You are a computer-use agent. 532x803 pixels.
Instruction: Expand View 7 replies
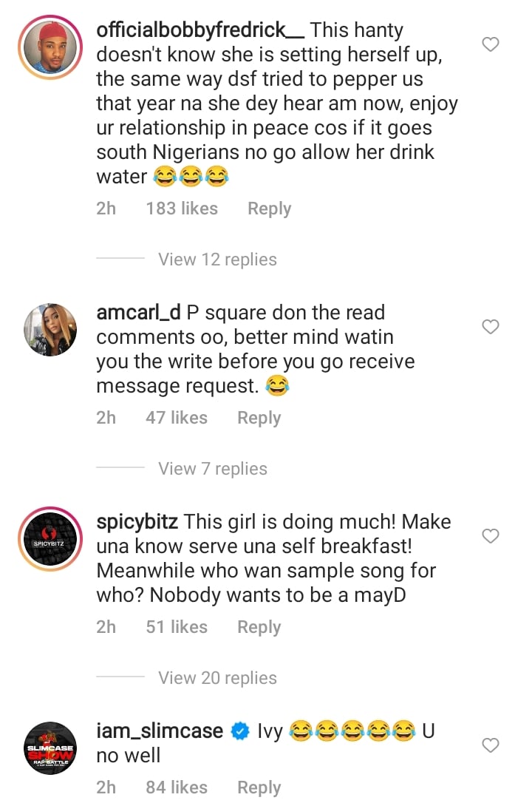point(212,469)
